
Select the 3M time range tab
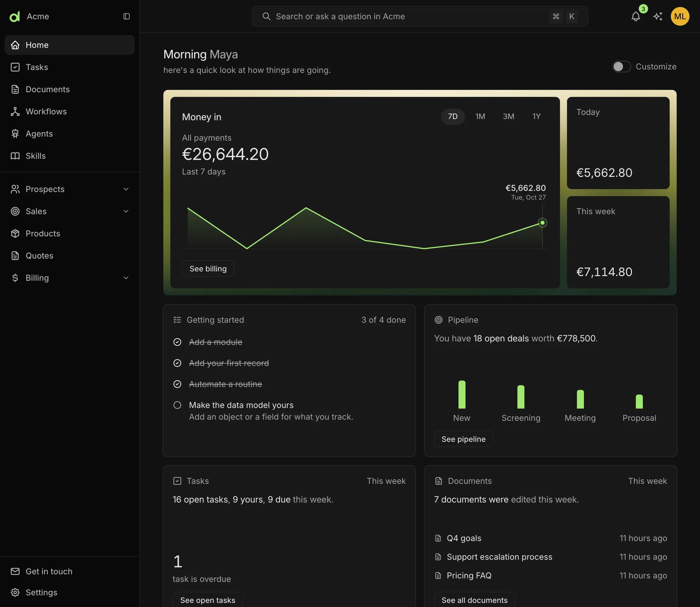pos(508,116)
